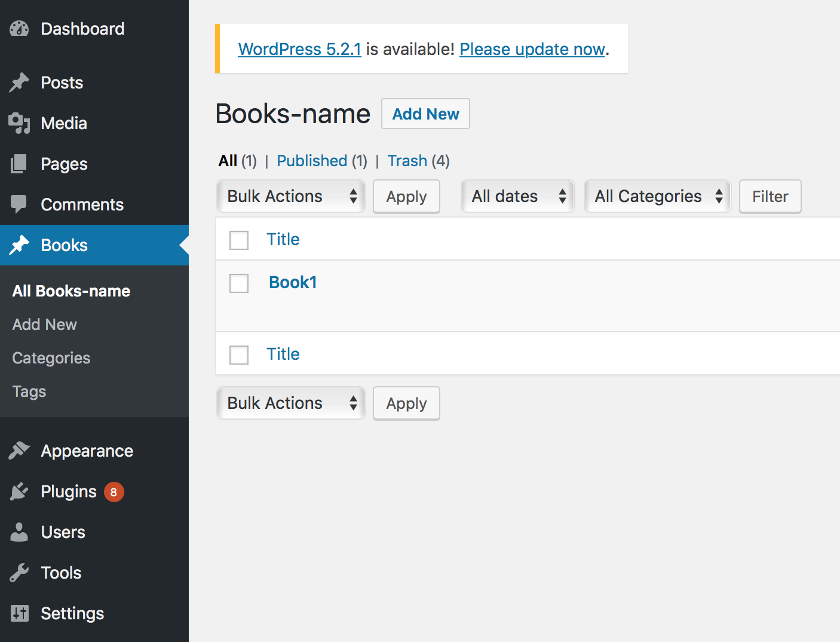The height and width of the screenshot is (642, 840).
Task: Click the Plugins plug icon
Action: click(19, 491)
